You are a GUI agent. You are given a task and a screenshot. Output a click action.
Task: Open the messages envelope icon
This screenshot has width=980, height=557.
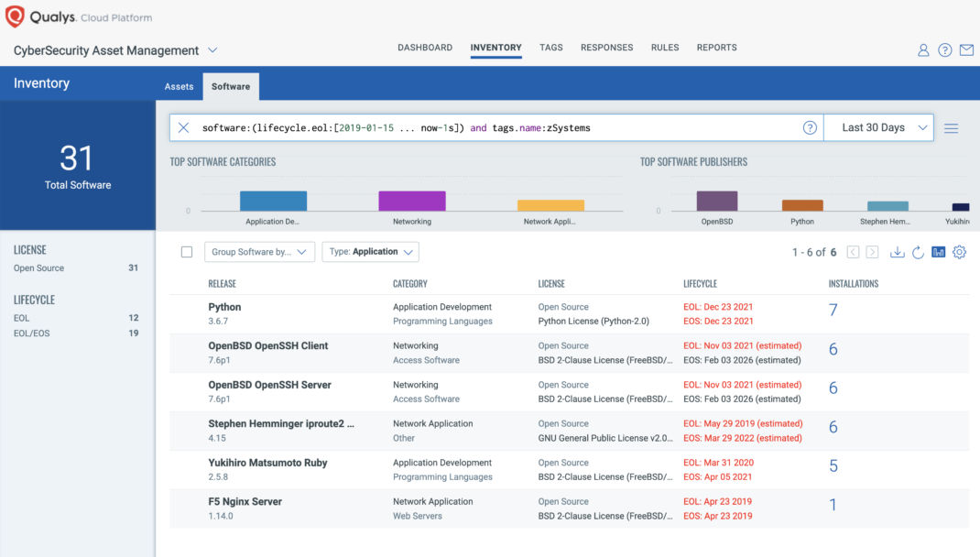[966, 50]
